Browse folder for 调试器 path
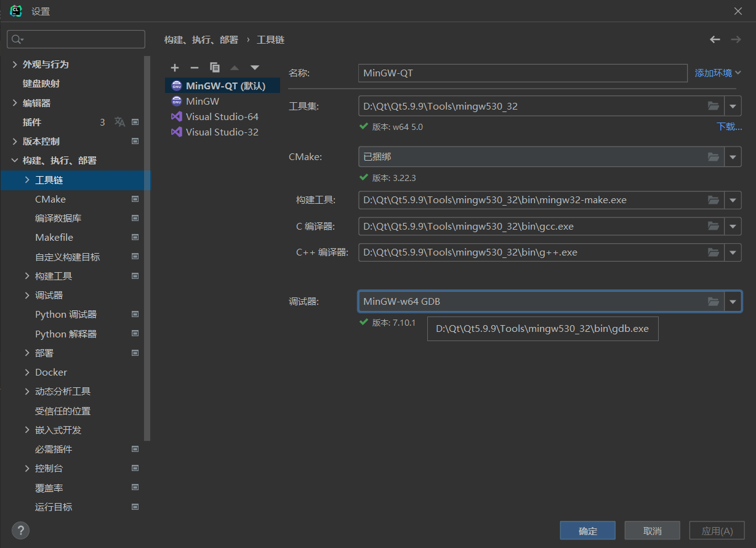This screenshot has height=548, width=756. coord(714,302)
